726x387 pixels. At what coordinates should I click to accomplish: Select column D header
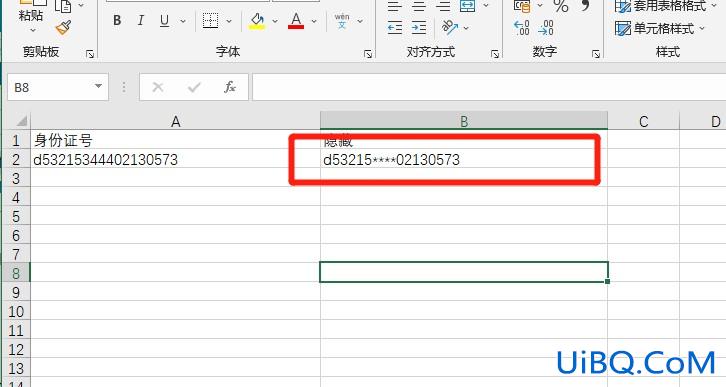coord(702,121)
